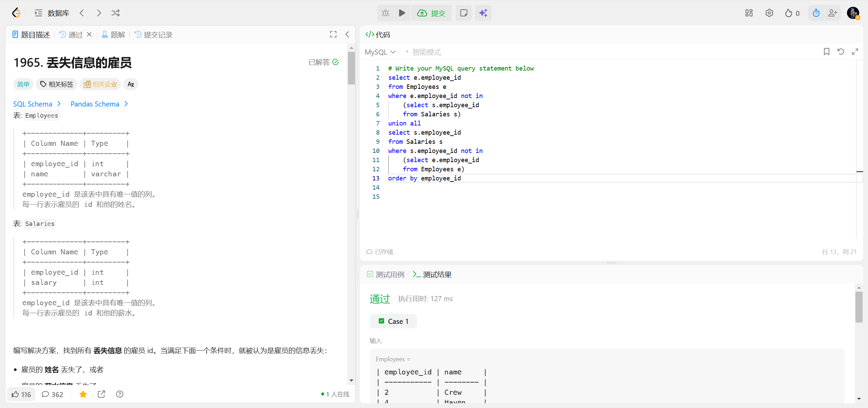868x408 pixels.
Task: Open the 提交记录 submissions tab
Action: point(154,35)
